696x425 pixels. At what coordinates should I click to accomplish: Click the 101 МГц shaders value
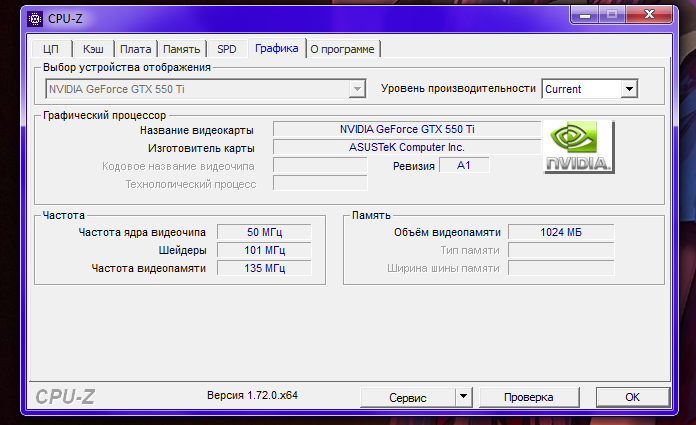click(x=264, y=250)
